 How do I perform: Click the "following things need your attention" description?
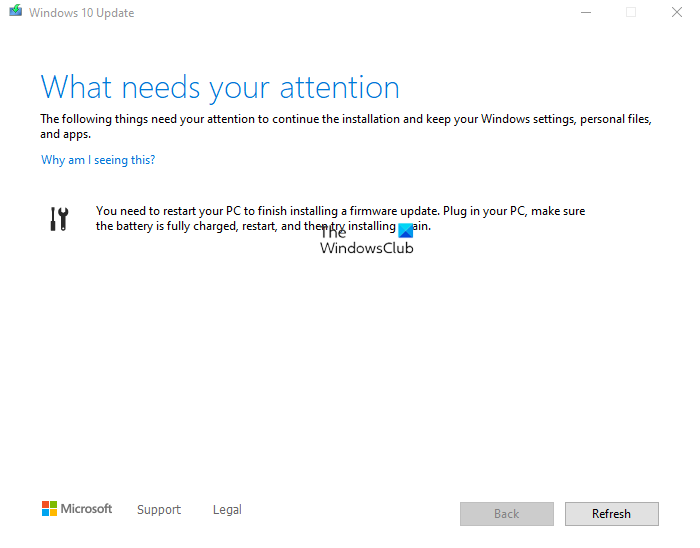(345, 119)
